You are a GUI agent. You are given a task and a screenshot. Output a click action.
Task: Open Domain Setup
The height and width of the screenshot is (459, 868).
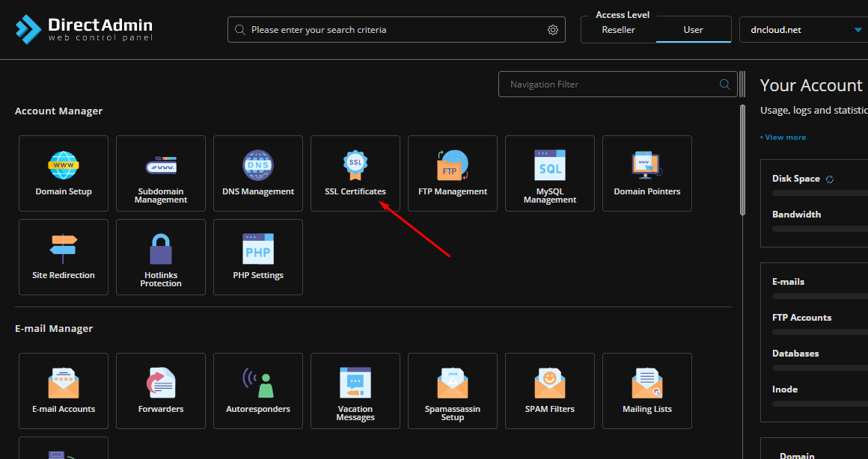click(64, 173)
